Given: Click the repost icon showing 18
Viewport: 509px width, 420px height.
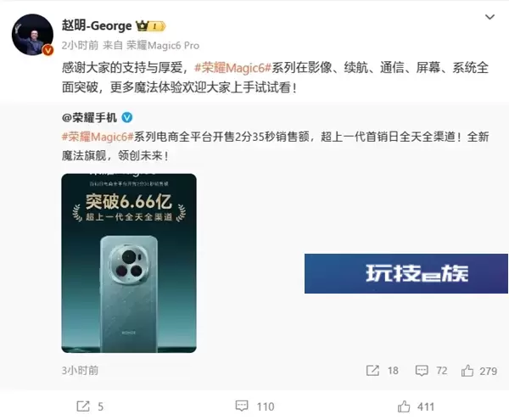Looking at the screenshot, I should (x=372, y=370).
